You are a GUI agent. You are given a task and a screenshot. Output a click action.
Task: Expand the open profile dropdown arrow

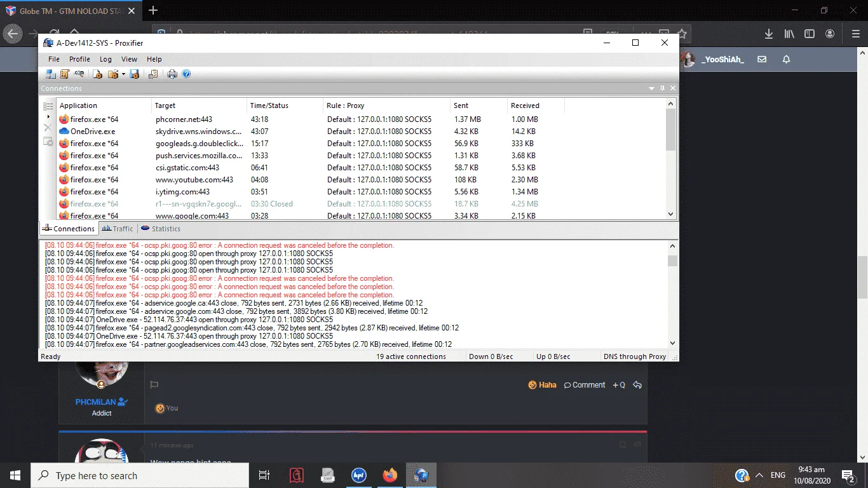(x=123, y=74)
